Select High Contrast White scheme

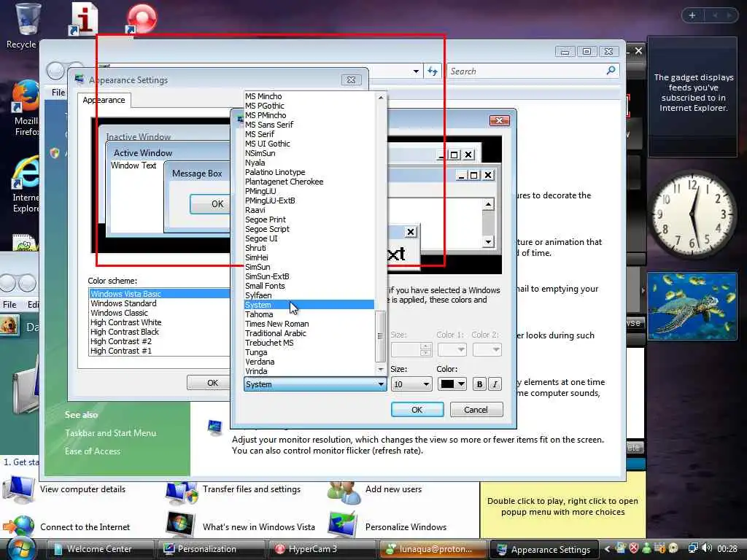tap(125, 322)
